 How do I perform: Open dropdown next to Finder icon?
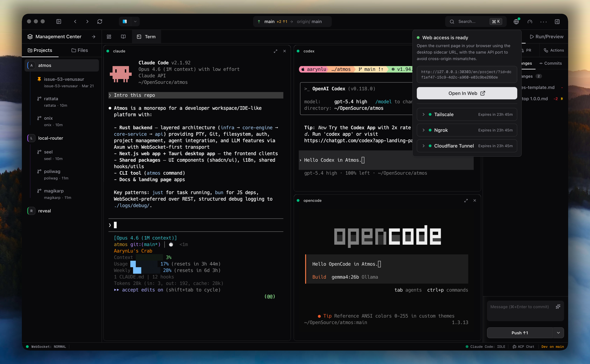(135, 21)
